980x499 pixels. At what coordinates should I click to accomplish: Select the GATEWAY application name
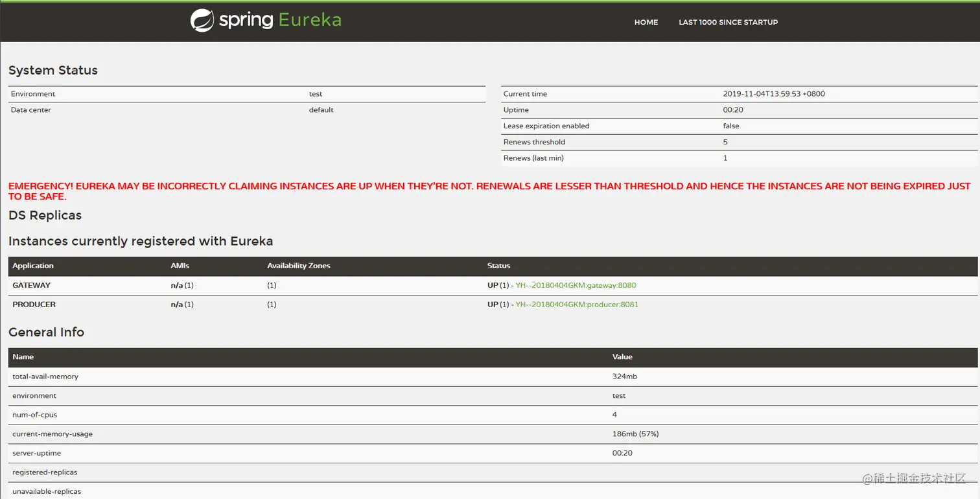[x=31, y=285]
